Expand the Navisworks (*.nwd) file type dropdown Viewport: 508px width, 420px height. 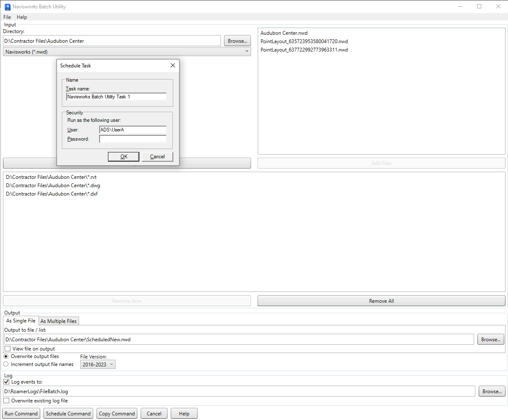(127, 52)
